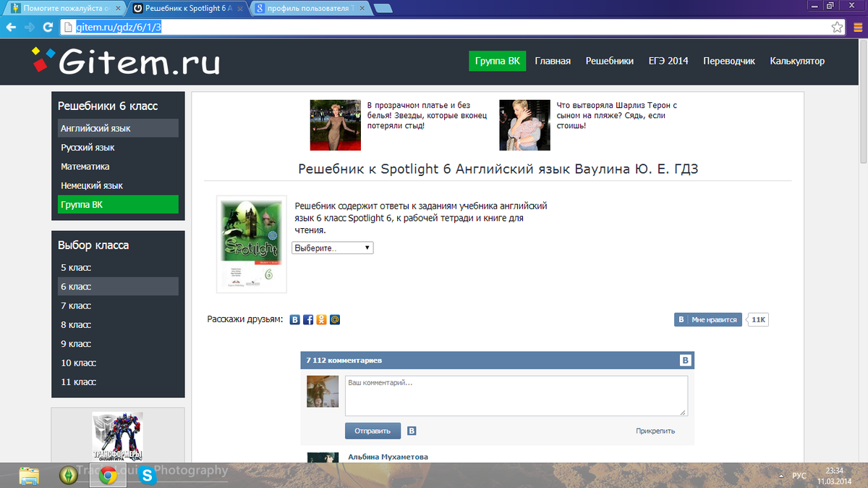This screenshot has width=868, height=488.
Task: Open the Charlize Theron ad thumbnail
Action: [x=524, y=125]
